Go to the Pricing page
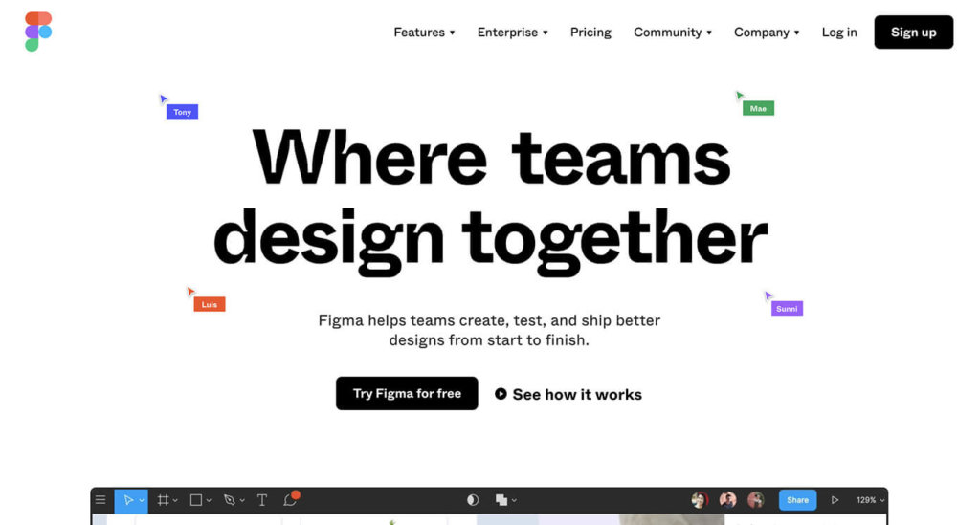Viewport: 980px width, 525px height. 590,33
